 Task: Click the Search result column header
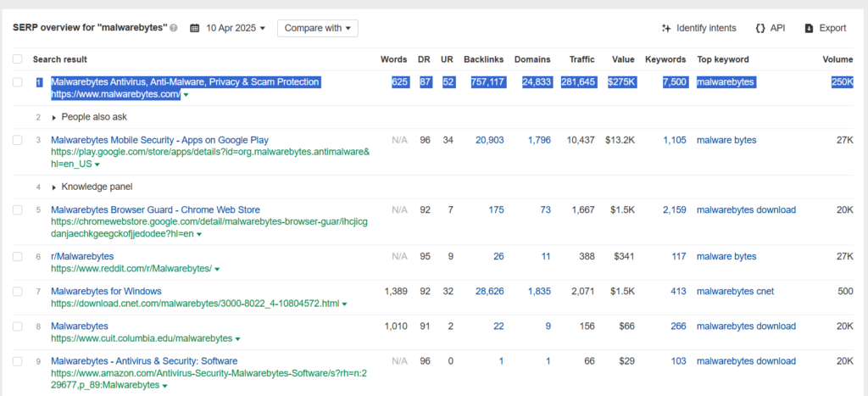pos(60,59)
